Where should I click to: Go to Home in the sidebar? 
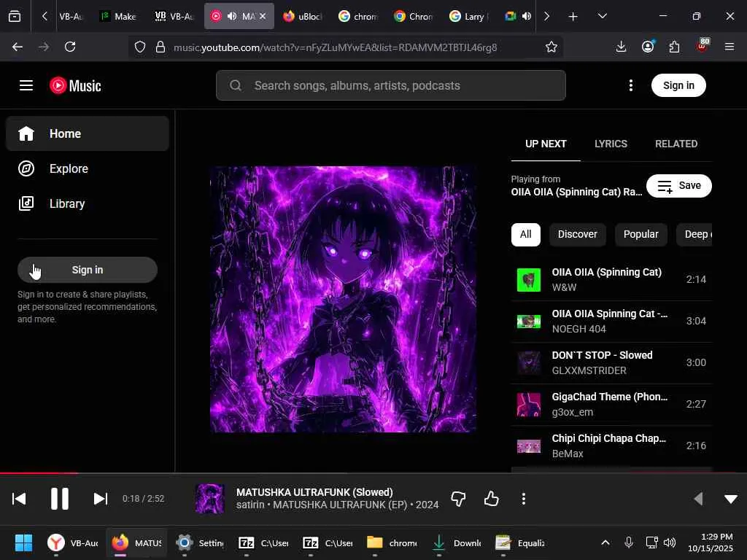[88, 134]
